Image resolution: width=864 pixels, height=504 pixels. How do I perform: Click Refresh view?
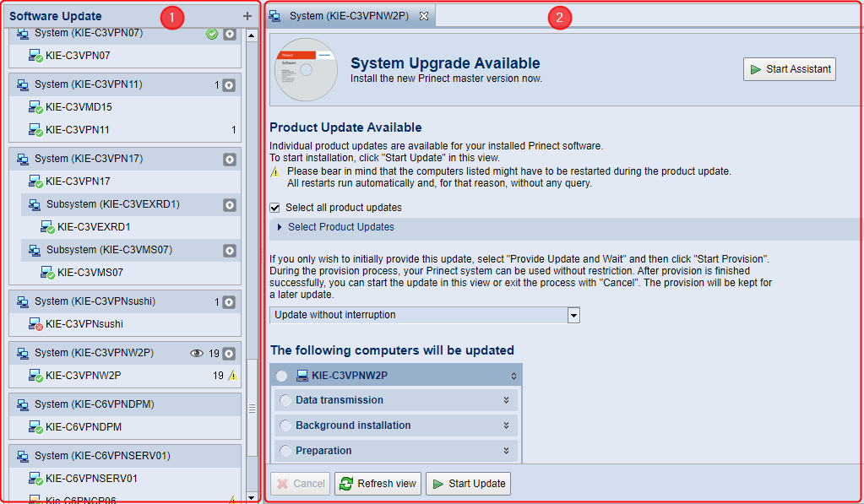click(x=377, y=484)
